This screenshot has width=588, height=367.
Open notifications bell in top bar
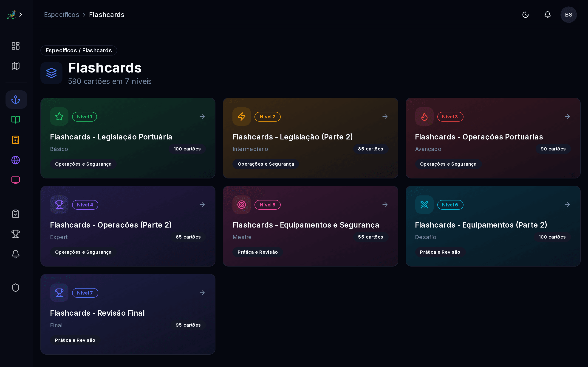[x=547, y=15]
